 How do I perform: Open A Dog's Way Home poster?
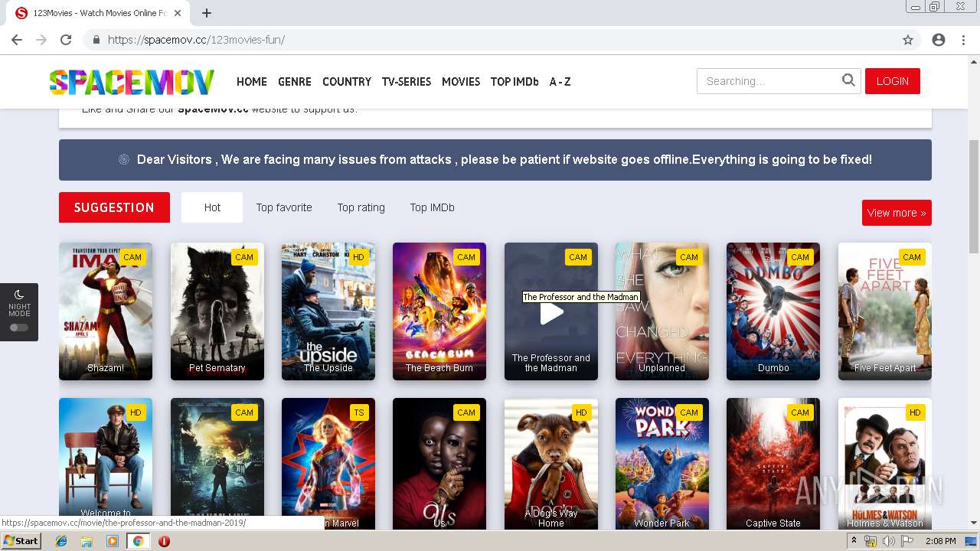pos(551,463)
